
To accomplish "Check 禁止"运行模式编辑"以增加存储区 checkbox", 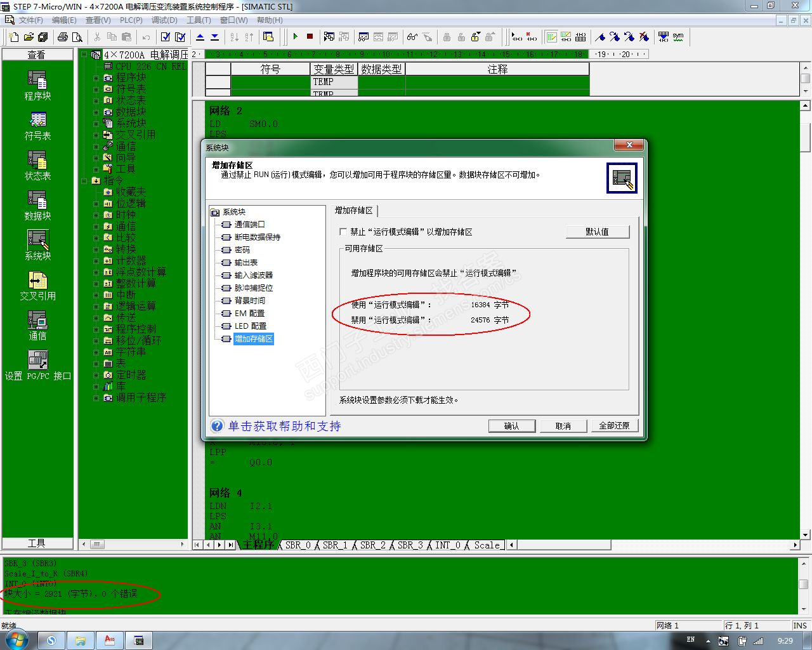I will pyautogui.click(x=343, y=232).
